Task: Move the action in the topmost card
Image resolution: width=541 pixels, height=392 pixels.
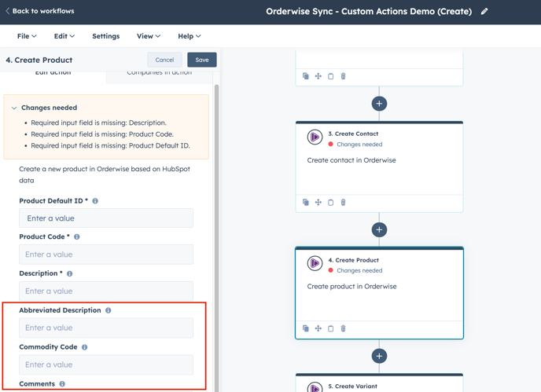Action: click(x=318, y=76)
